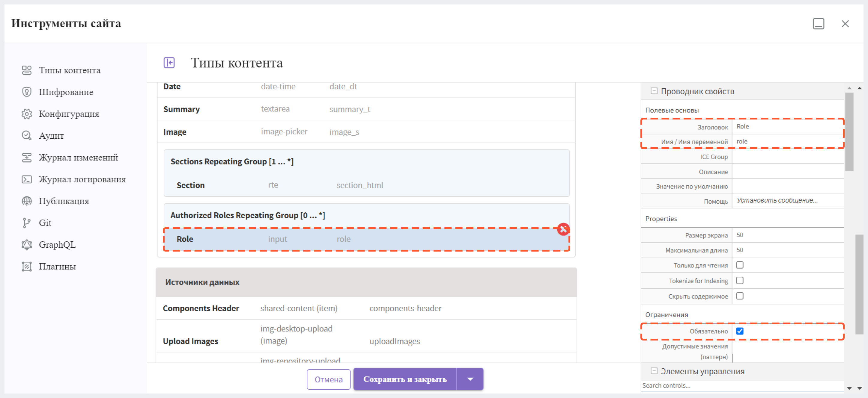The image size is (868, 398).
Task: Click the Content Types sidebar icon
Action: (x=27, y=70)
